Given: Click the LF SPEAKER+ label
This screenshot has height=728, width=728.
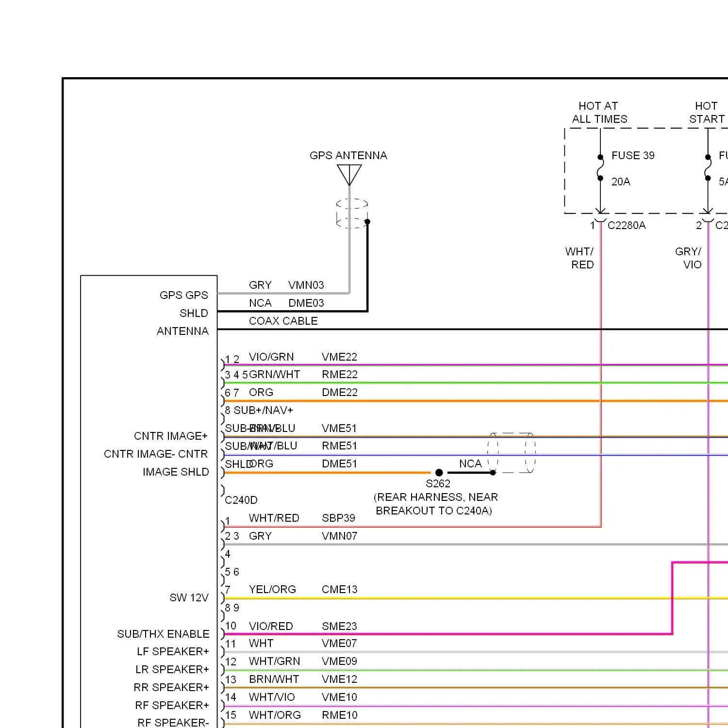Looking at the screenshot, I should [173, 651].
